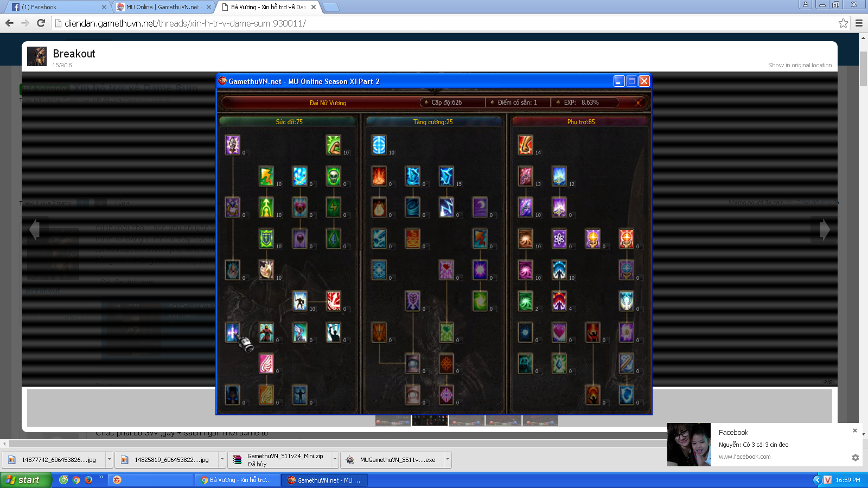Switch to MU Online GamethuVN.net tab
The image size is (868, 488).
pyautogui.click(x=163, y=7)
